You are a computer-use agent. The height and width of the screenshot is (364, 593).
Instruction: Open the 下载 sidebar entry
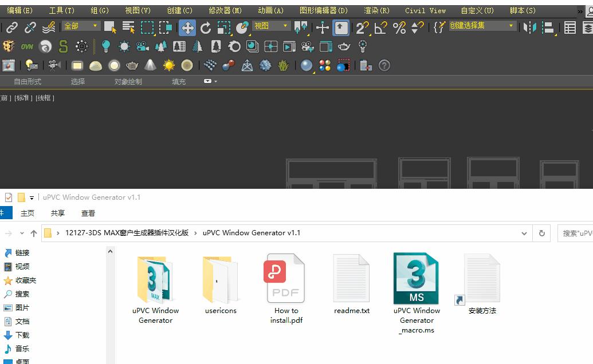coord(22,335)
